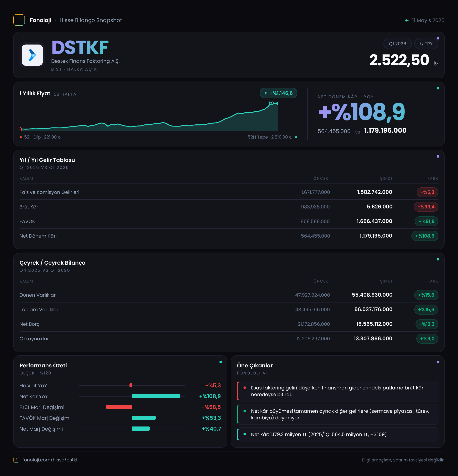Select the 1 Yıllık Fiyat area chart

tap(149, 116)
